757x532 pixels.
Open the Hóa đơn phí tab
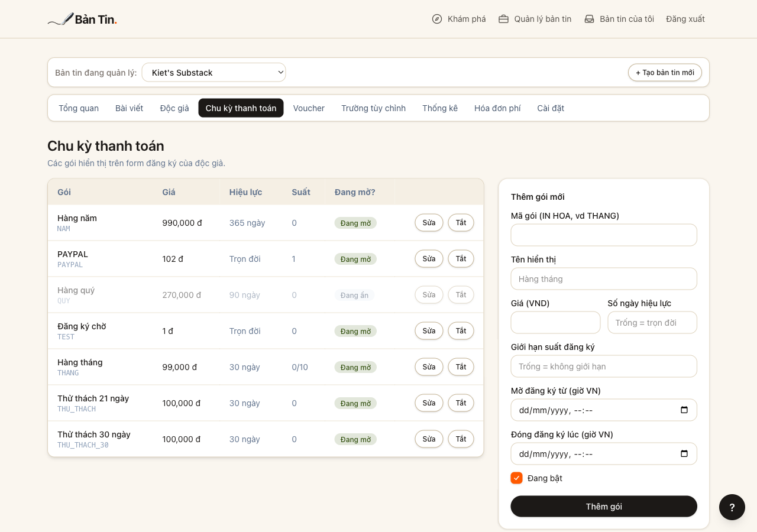(497, 108)
